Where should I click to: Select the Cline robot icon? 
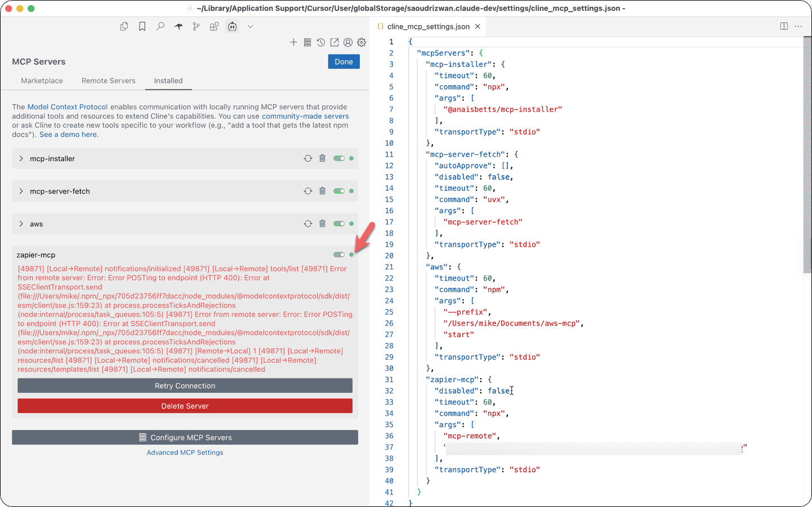click(232, 26)
